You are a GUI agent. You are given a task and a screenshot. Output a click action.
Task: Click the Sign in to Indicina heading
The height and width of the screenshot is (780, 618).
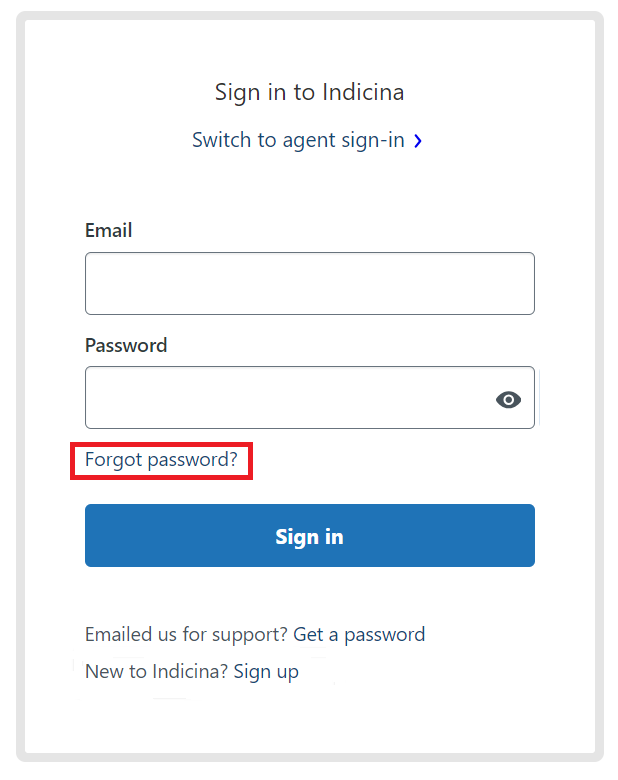309,93
